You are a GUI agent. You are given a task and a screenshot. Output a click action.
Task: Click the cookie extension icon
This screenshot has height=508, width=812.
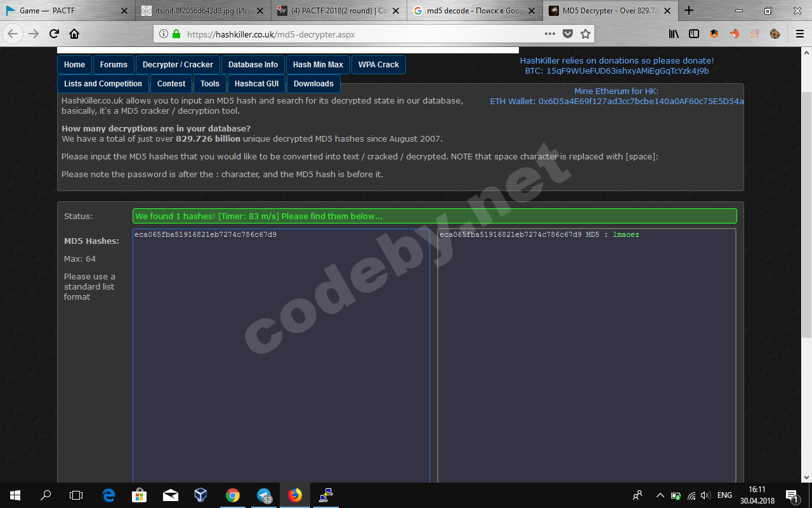775,34
